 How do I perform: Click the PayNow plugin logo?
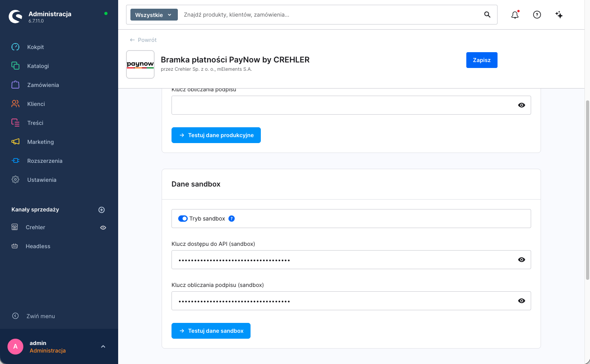pyautogui.click(x=140, y=64)
